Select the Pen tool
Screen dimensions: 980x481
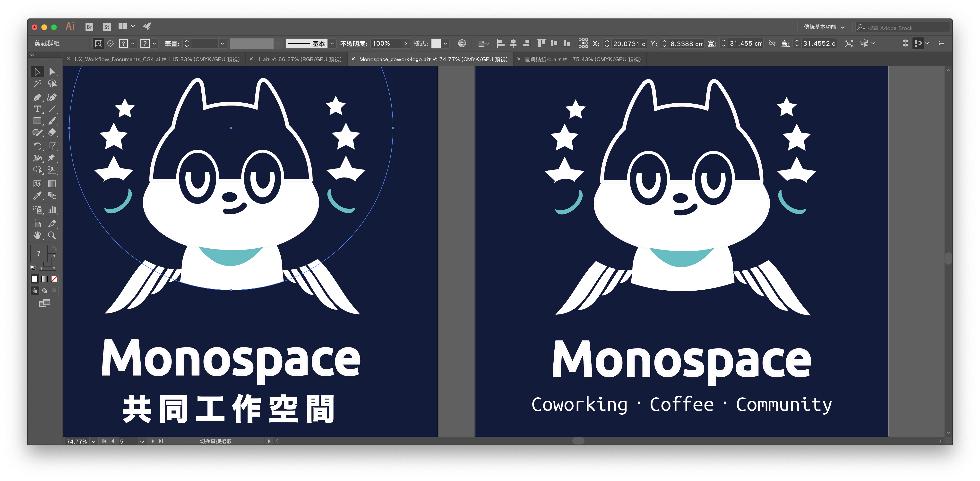pyautogui.click(x=37, y=98)
